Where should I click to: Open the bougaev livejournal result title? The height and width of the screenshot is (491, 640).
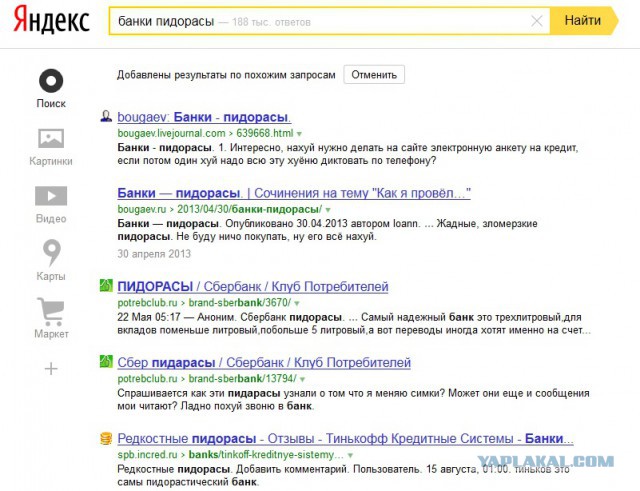click(x=204, y=117)
